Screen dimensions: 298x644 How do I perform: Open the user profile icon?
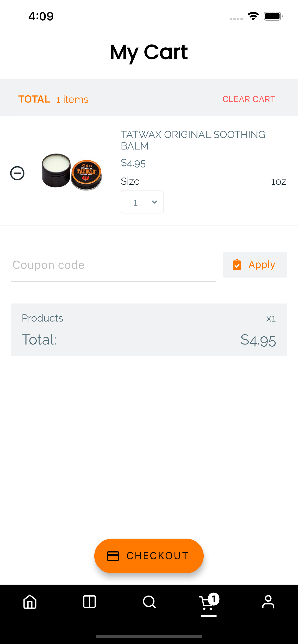(x=268, y=602)
